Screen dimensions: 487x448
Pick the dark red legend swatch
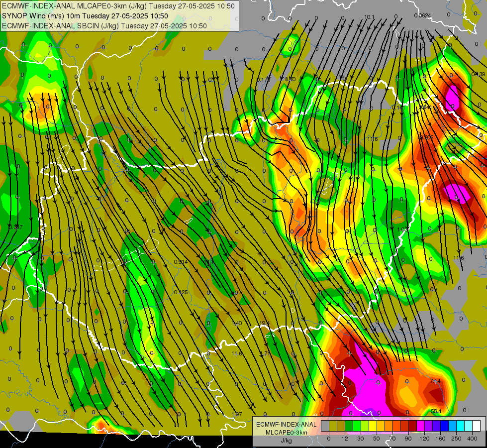[413, 426]
